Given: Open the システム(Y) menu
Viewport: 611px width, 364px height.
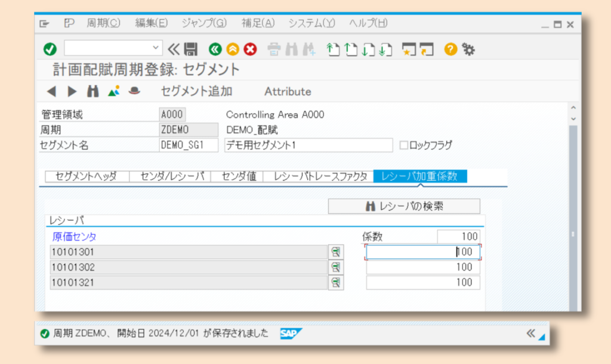Looking at the screenshot, I should click(311, 23).
